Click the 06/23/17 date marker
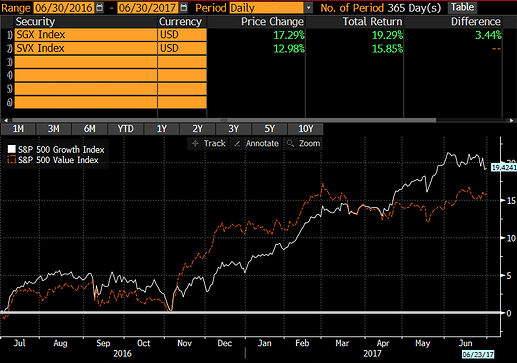Screen dimensions: 517x363 (478, 354)
